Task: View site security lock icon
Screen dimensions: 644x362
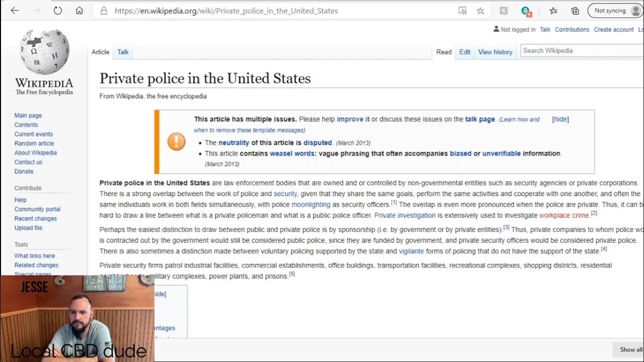Action: click(104, 11)
